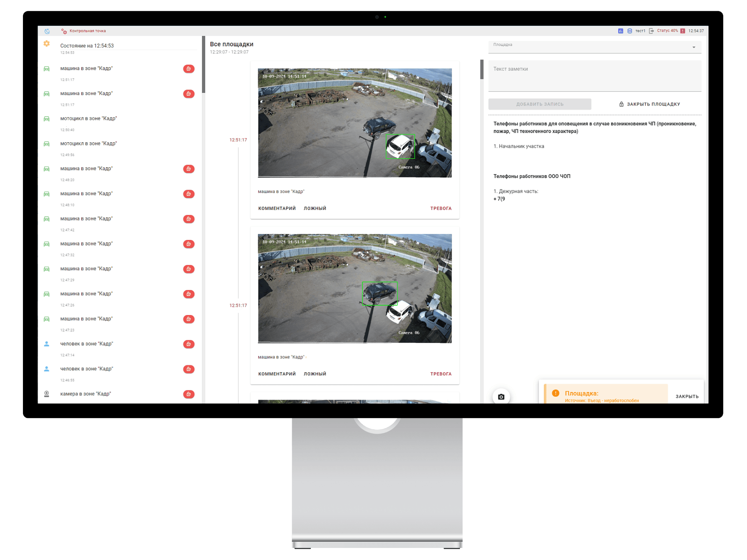
Task: Click red badge on камера в зоне event
Action: (x=189, y=394)
